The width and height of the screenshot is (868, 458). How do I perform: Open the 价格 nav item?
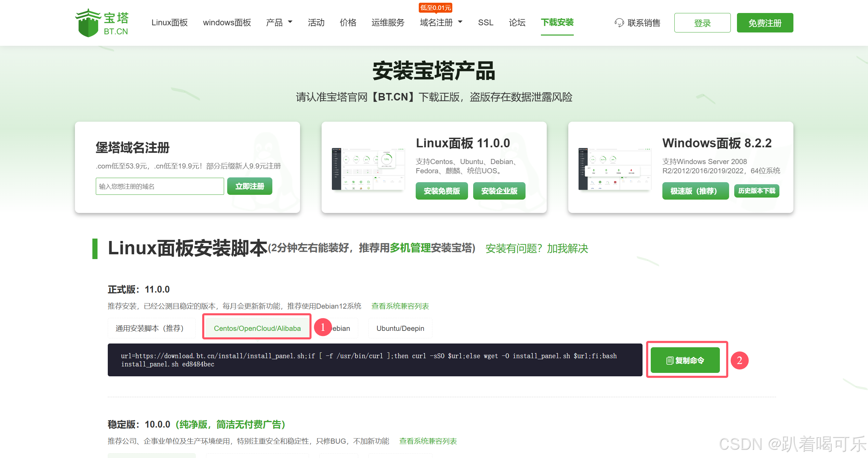click(348, 23)
